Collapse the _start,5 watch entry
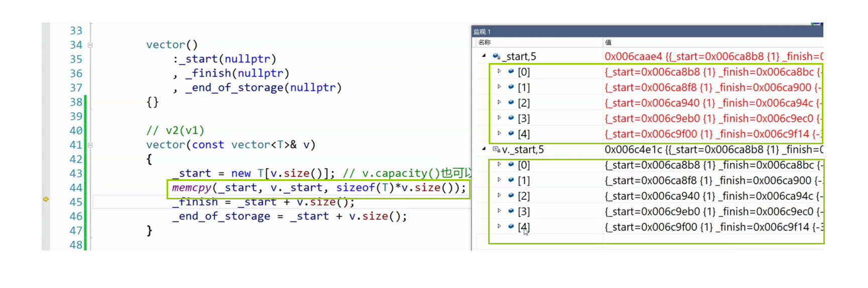The width and height of the screenshot is (868, 288). pyautogui.click(x=484, y=56)
